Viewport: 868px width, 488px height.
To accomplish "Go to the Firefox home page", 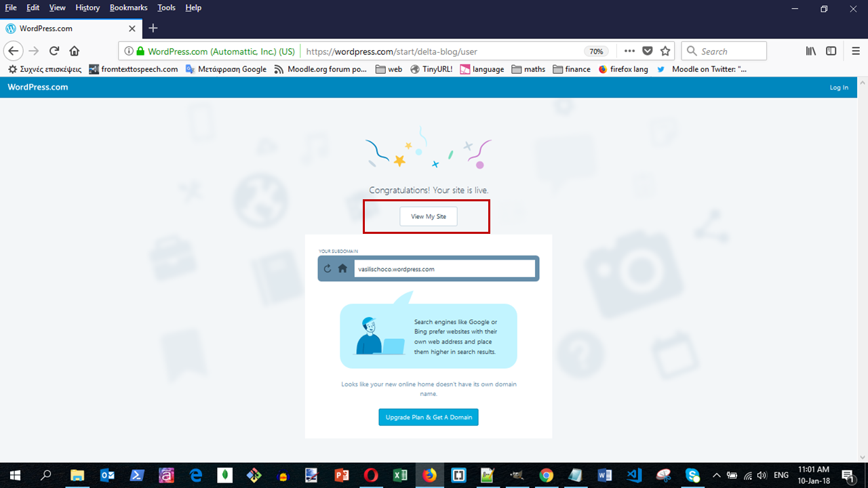I will point(75,51).
